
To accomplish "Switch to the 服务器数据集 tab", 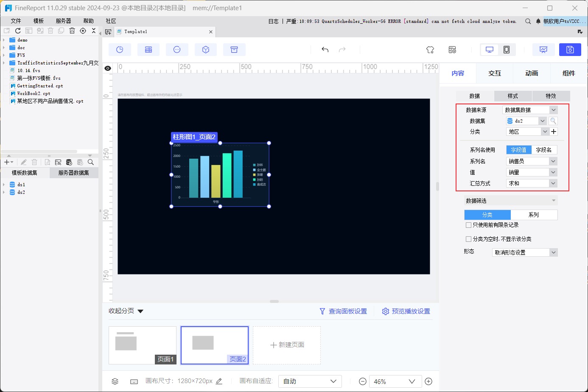I will [x=74, y=173].
